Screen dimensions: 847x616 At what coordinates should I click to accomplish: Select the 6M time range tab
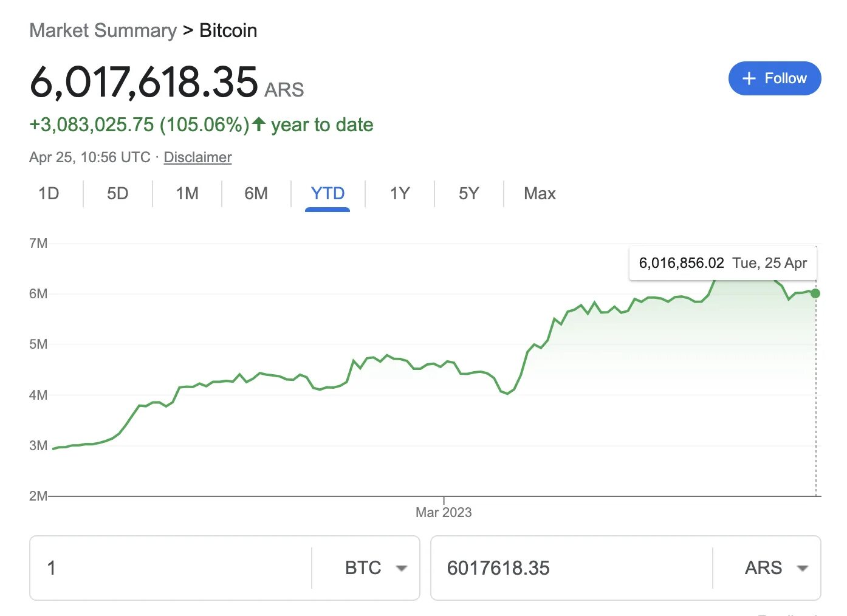click(x=256, y=194)
